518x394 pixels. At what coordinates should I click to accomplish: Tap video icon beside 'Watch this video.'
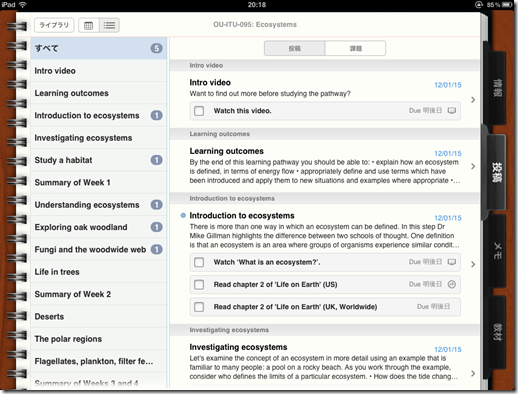(452, 111)
